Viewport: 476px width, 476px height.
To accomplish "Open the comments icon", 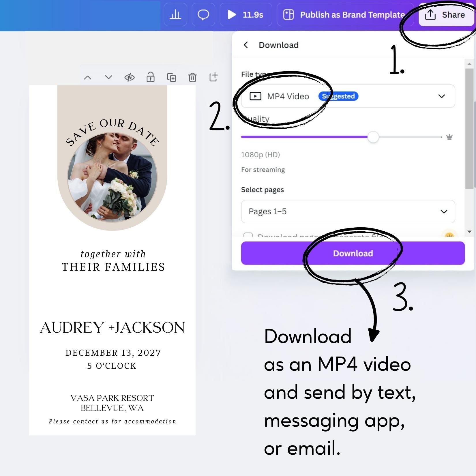I will click(x=203, y=15).
